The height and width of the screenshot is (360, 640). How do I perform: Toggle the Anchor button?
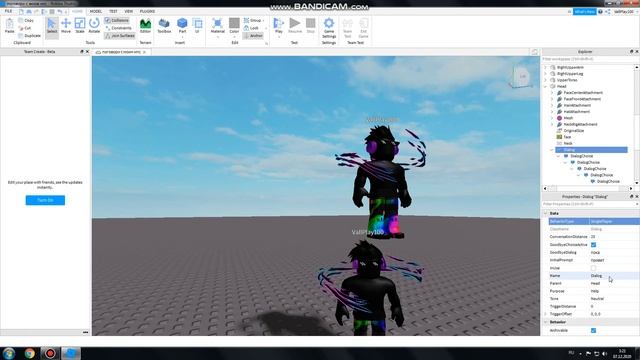[253, 36]
